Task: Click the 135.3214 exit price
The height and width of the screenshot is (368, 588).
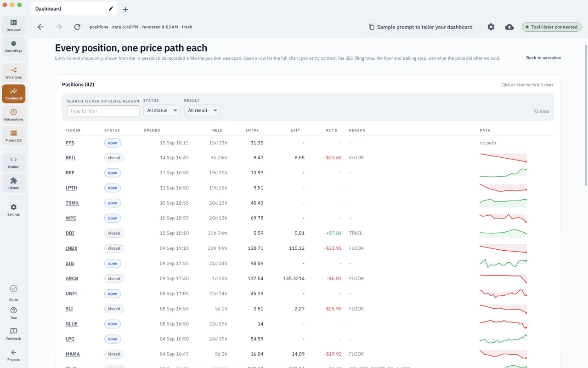Action: 294,279
